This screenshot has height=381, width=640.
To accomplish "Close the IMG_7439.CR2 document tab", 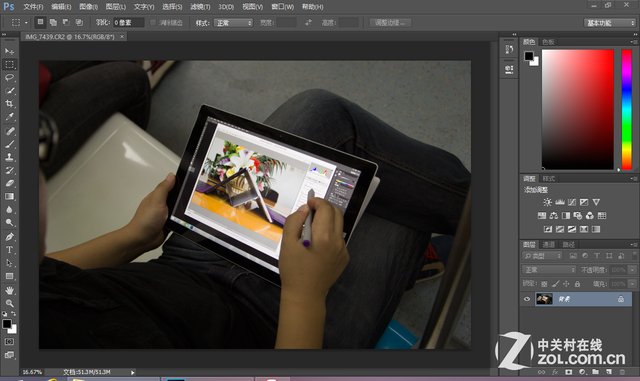I will 122,37.
